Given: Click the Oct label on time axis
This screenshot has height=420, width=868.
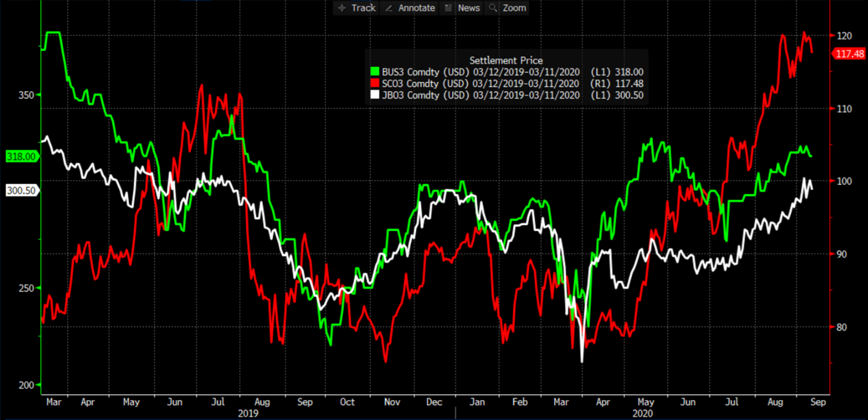Looking at the screenshot, I should (x=346, y=402).
